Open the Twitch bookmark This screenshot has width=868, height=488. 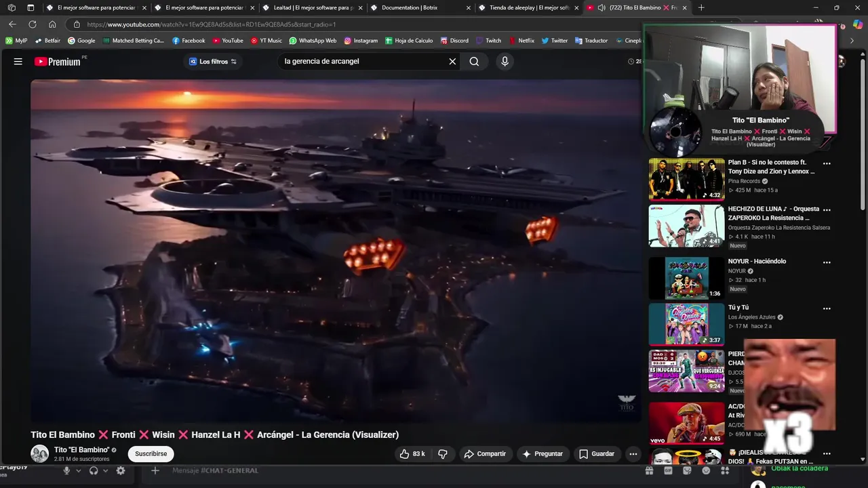[x=488, y=41]
